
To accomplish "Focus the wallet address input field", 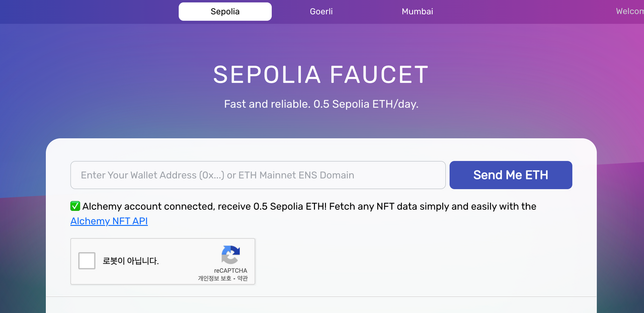I will (x=258, y=175).
